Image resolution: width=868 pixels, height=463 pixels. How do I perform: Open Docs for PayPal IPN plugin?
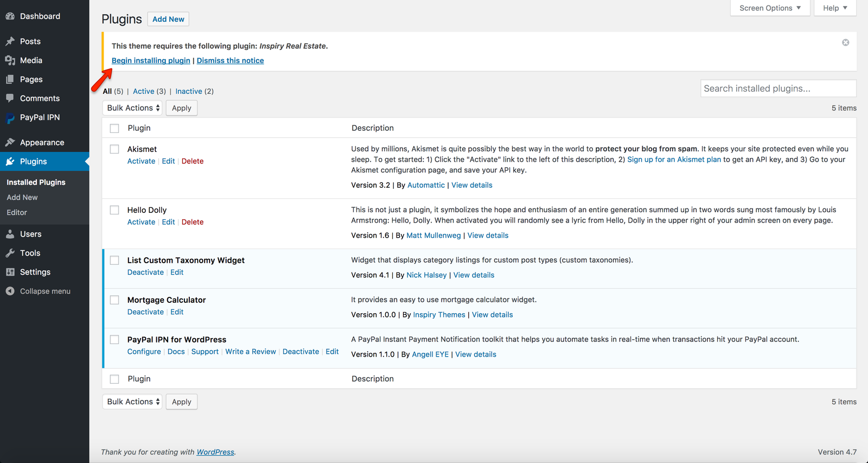click(x=176, y=352)
